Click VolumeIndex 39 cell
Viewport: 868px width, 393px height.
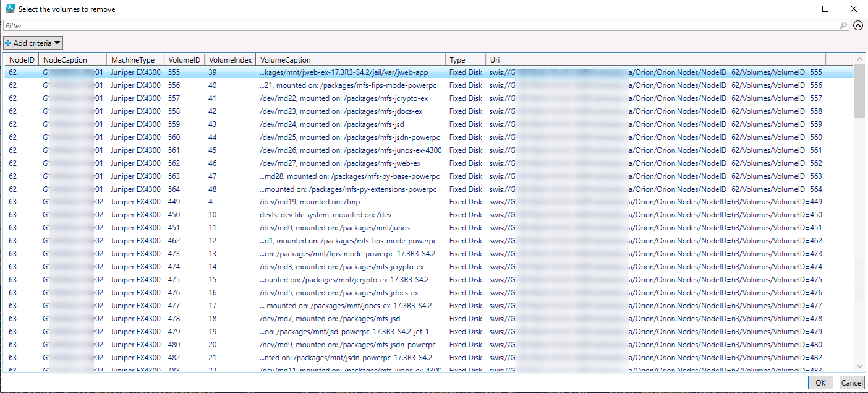213,72
